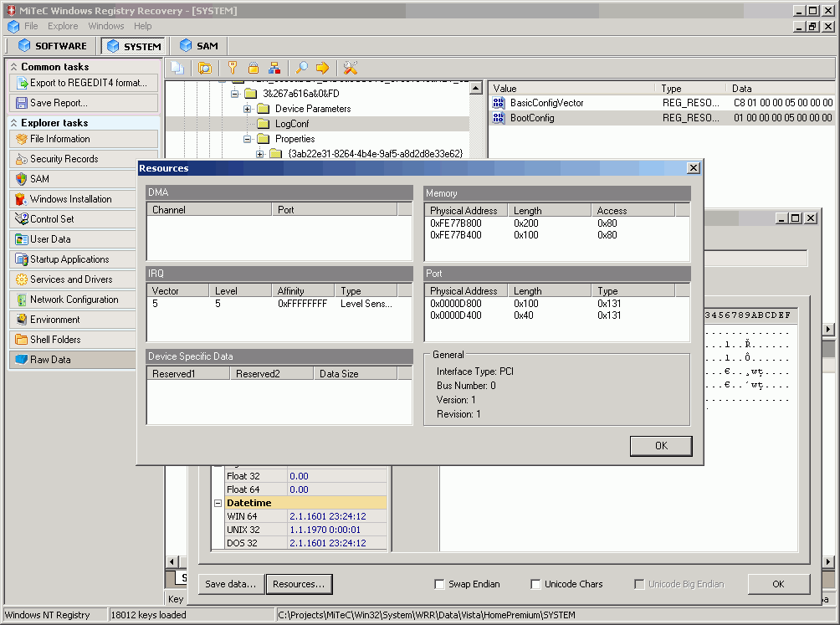840x625 pixels.
Task: Open the tools/settings toolbar icon
Action: click(351, 68)
